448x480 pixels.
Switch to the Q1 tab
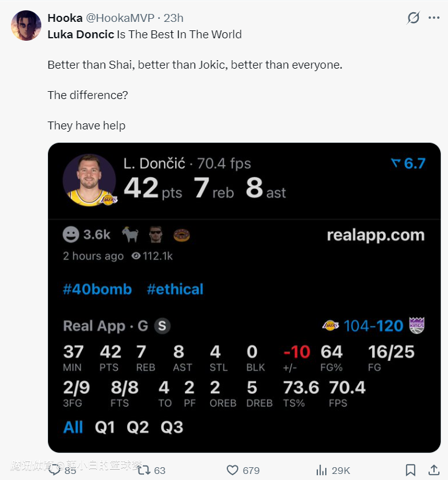pos(105,427)
